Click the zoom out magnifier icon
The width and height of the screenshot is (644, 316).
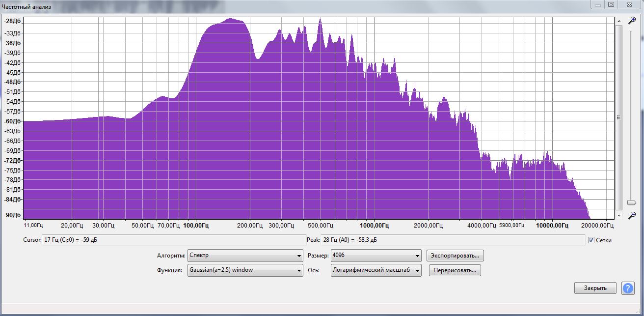632,215
